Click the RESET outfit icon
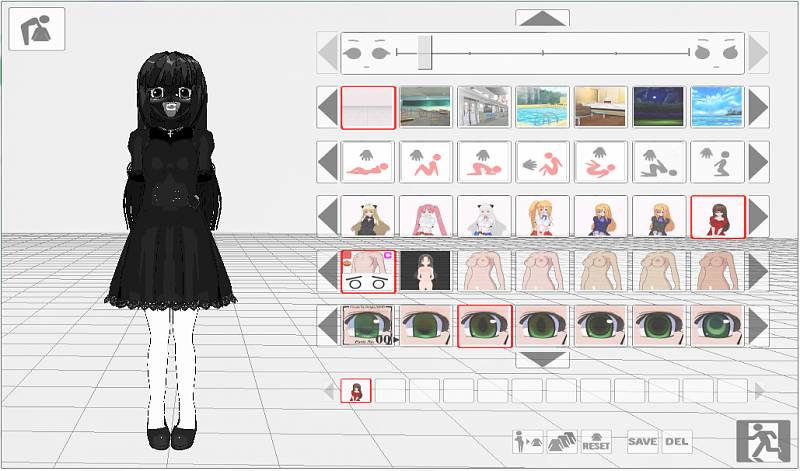Image resolution: width=800 pixels, height=471 pixels. [596, 441]
